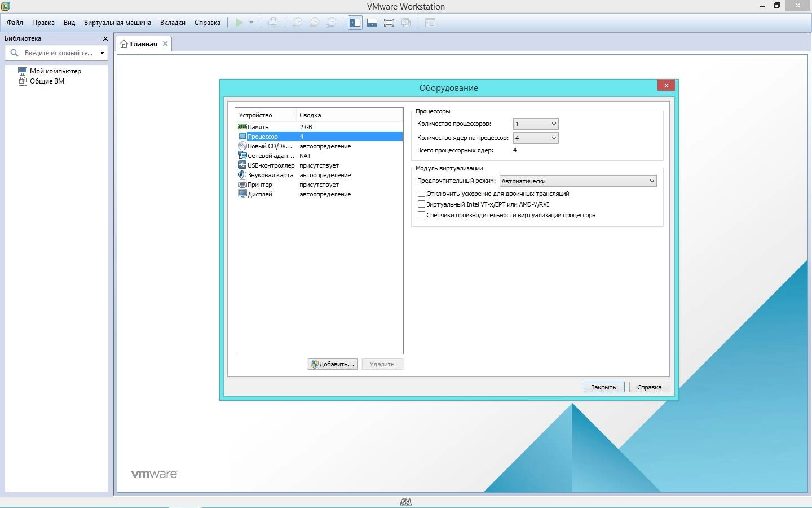Open the 'Вид' menu
The image size is (812, 508).
tap(69, 23)
